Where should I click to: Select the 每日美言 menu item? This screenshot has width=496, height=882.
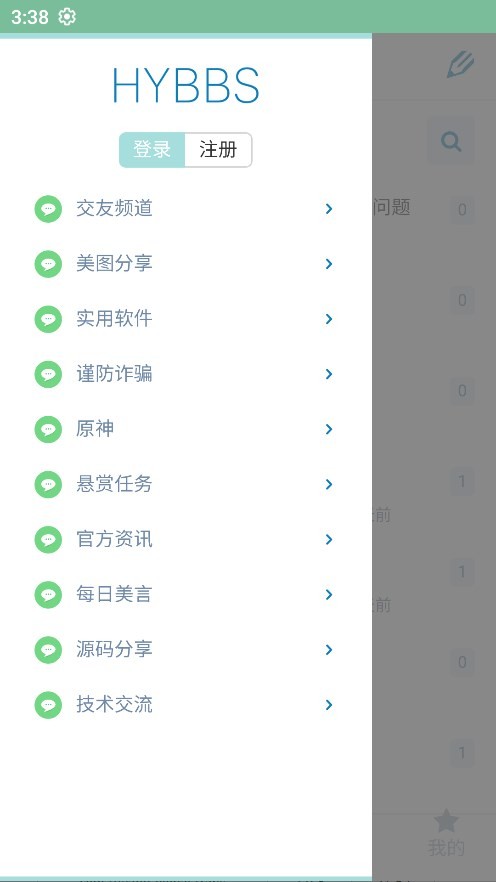click(x=186, y=595)
